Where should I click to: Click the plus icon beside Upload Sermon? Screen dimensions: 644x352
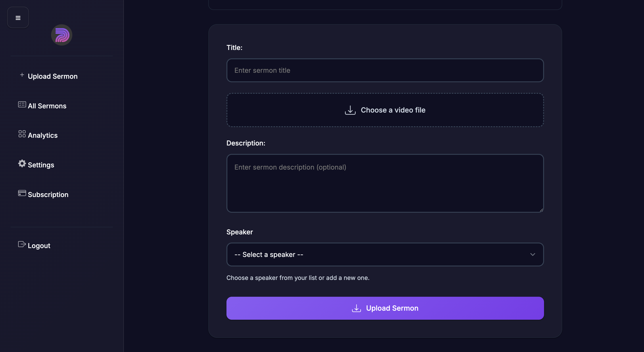point(22,75)
